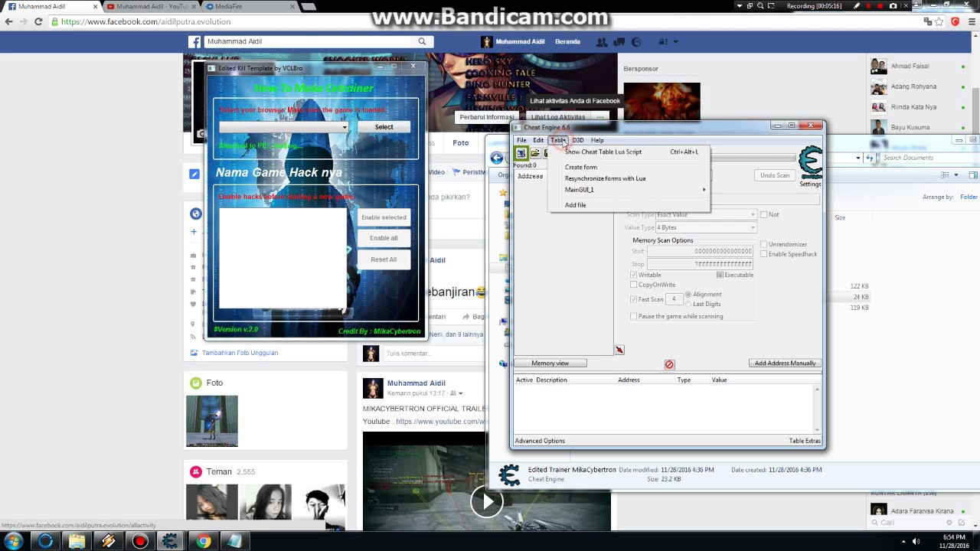Click the Foto thumbnail image
This screenshot has width=980, height=551.
[x=212, y=421]
